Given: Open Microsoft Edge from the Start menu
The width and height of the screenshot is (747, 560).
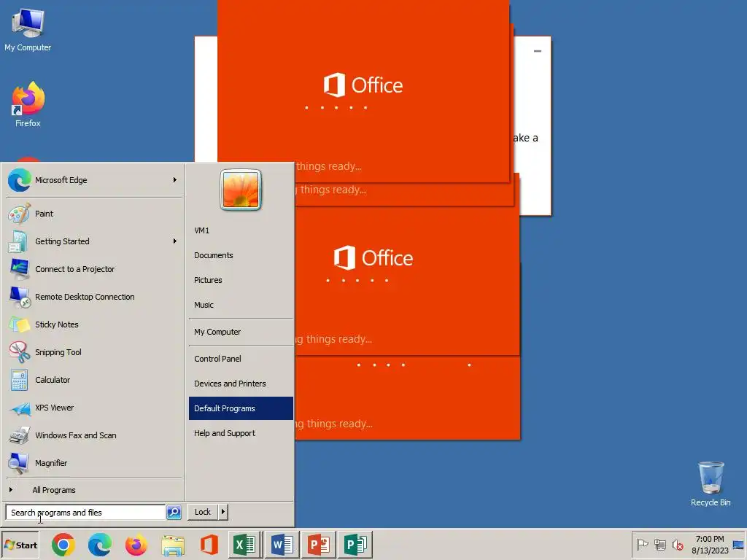Looking at the screenshot, I should click(93, 180).
